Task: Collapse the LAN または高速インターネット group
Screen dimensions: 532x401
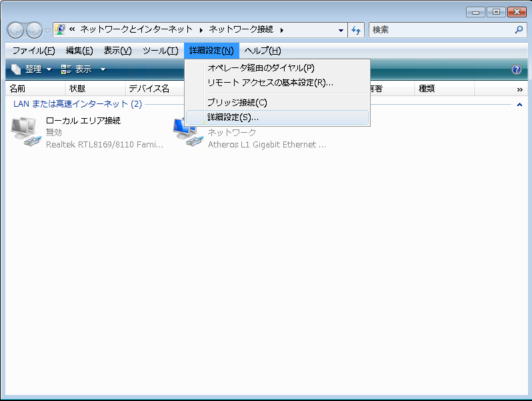Action: click(x=519, y=105)
